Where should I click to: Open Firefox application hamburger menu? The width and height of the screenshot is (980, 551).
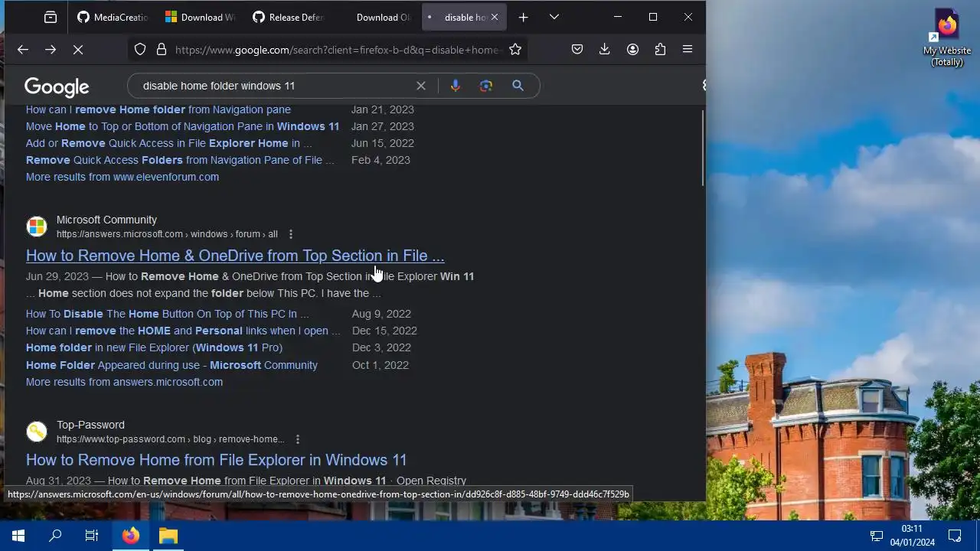(688, 50)
